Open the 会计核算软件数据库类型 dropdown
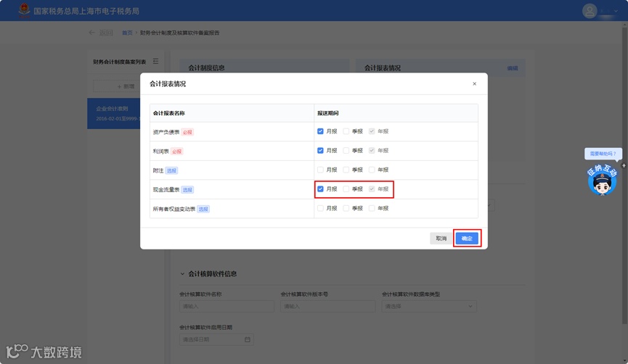 pos(429,307)
